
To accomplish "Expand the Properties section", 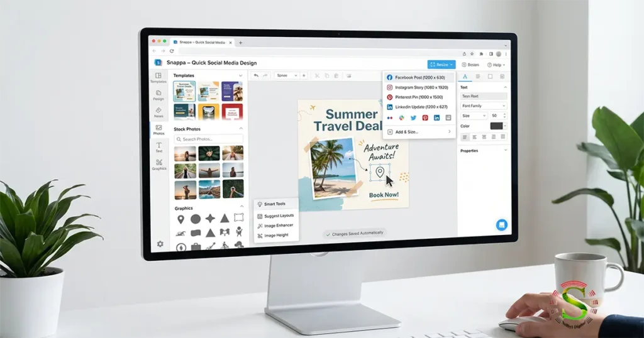I will point(506,150).
